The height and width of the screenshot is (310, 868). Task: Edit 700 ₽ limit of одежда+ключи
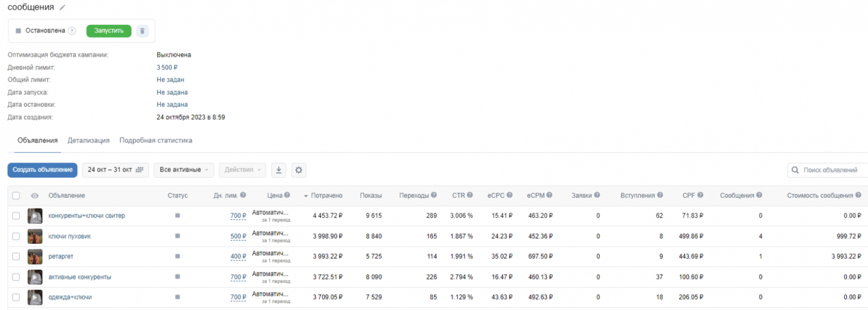(238, 297)
